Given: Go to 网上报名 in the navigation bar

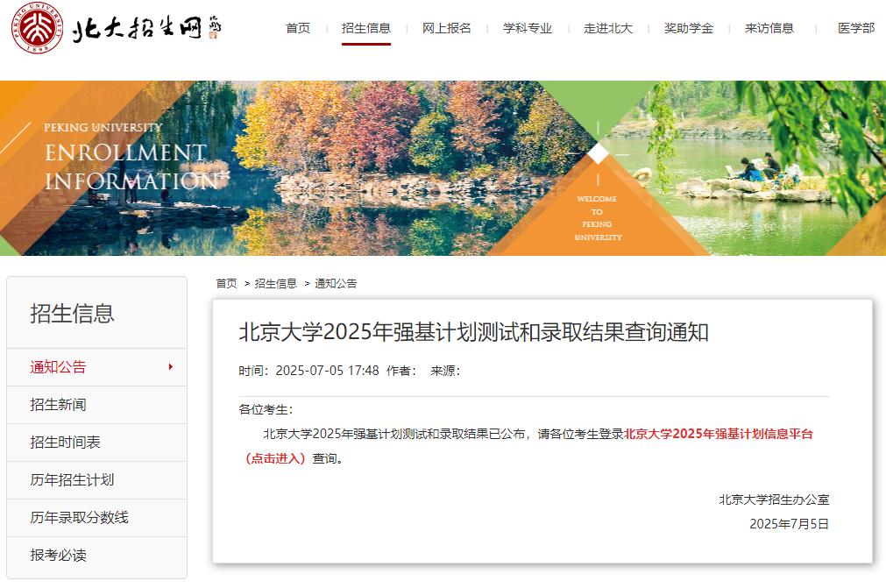Looking at the screenshot, I should (x=447, y=28).
